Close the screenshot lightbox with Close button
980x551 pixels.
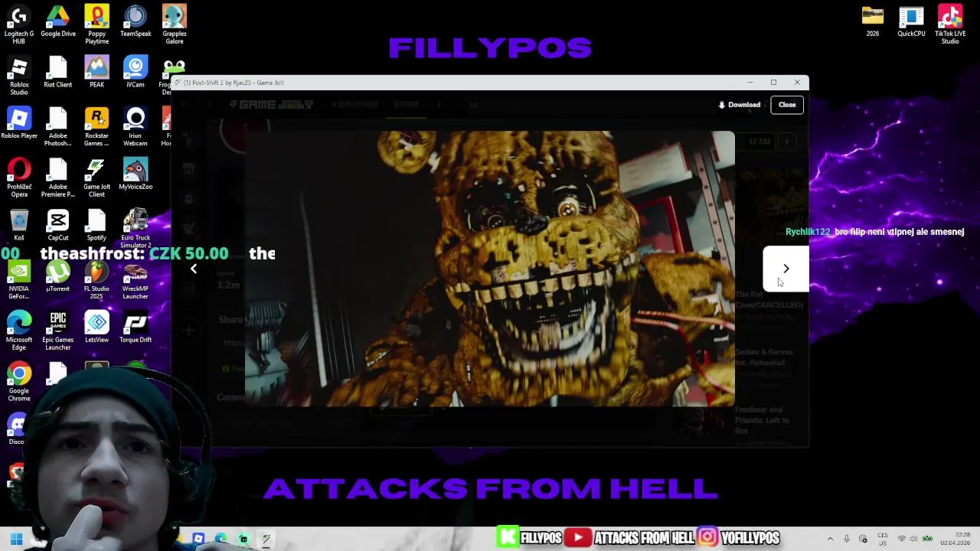(x=787, y=105)
